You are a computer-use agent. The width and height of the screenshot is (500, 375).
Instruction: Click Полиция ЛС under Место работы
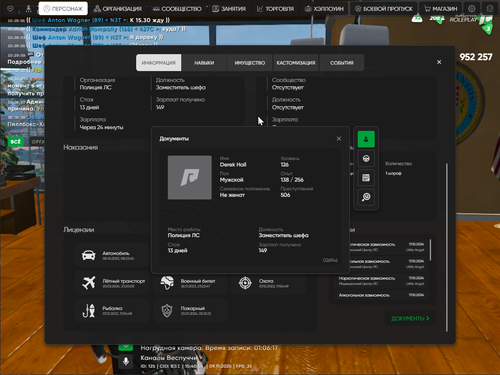click(184, 235)
